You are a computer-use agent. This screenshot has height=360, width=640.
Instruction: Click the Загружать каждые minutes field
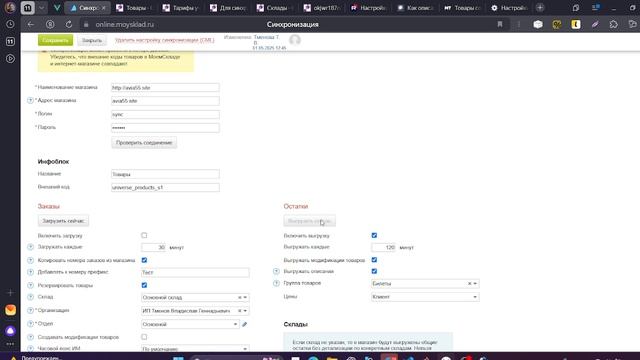(x=153, y=247)
